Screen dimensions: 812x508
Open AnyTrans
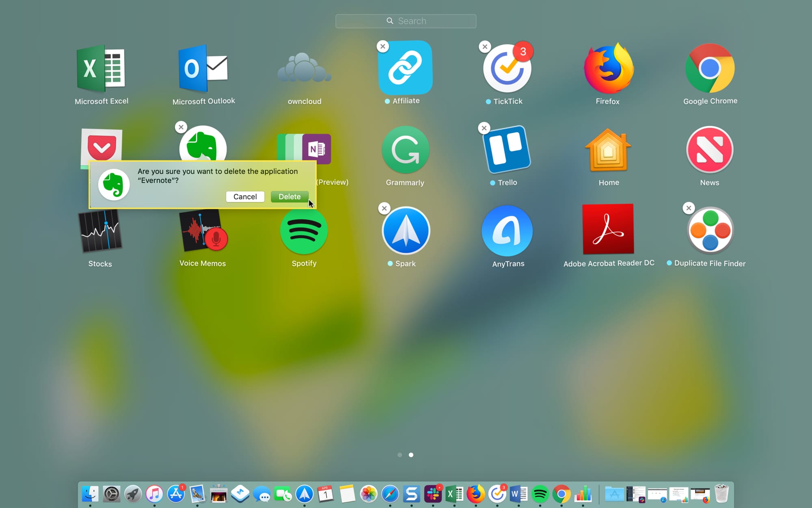(507, 231)
